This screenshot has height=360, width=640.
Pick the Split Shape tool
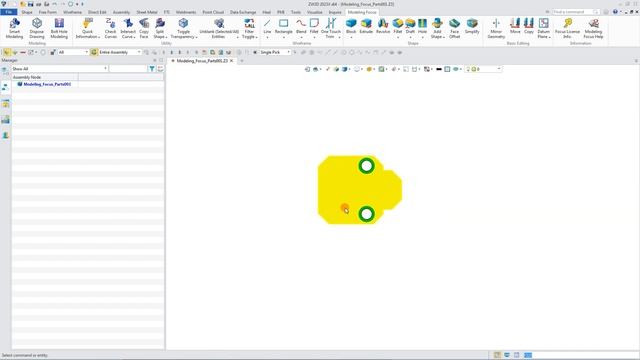160,29
